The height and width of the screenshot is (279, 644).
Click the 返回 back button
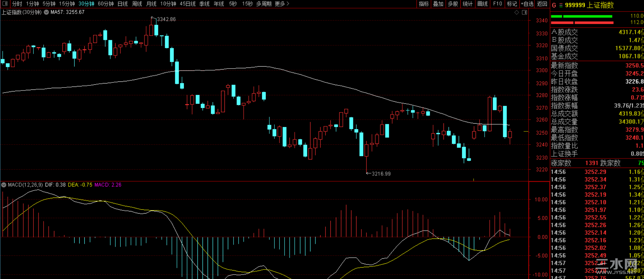(542, 4)
